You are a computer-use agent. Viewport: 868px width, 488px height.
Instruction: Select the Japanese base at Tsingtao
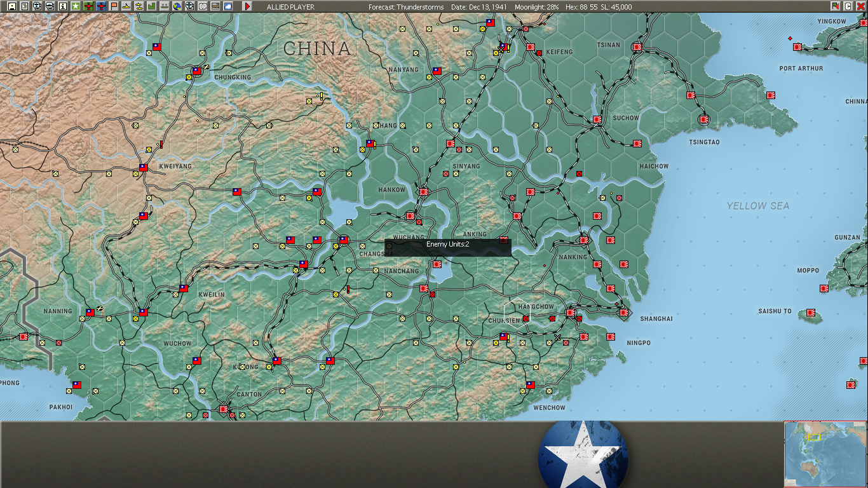tap(704, 119)
